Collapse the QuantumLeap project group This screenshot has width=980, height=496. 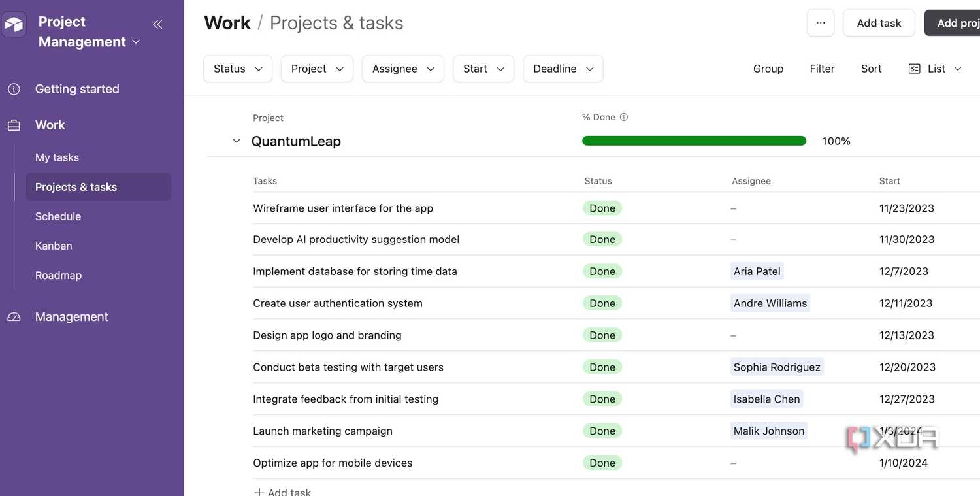coord(237,141)
